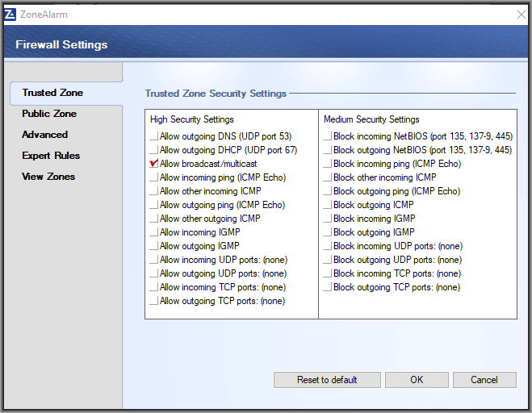Check Allow incoming ping (ICMP Echo)
532x413 pixels.
[x=154, y=177]
